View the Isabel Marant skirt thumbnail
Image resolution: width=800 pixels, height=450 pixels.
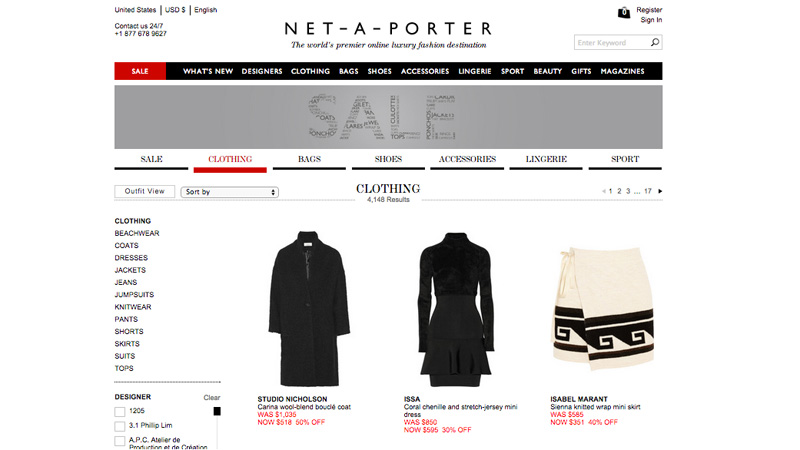coord(604,309)
